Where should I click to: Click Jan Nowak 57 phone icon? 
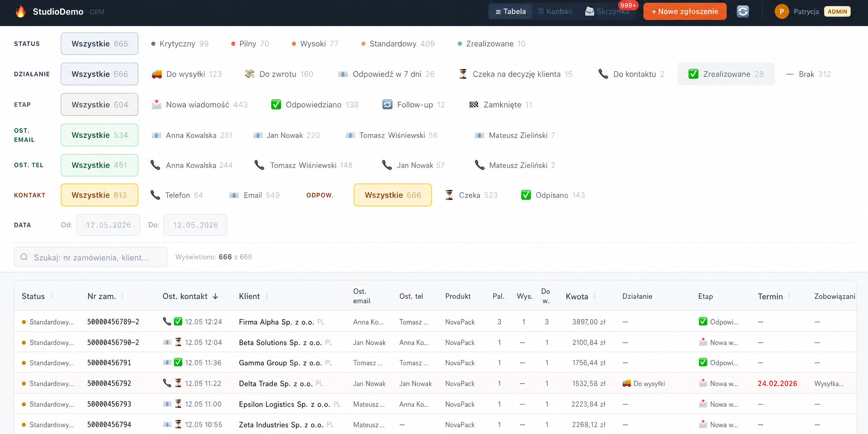tap(387, 165)
